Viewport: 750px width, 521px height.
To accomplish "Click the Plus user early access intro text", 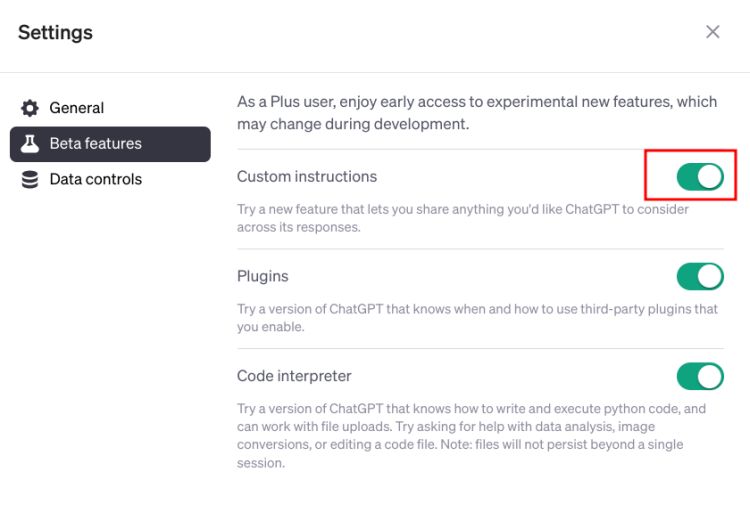I will [477, 113].
